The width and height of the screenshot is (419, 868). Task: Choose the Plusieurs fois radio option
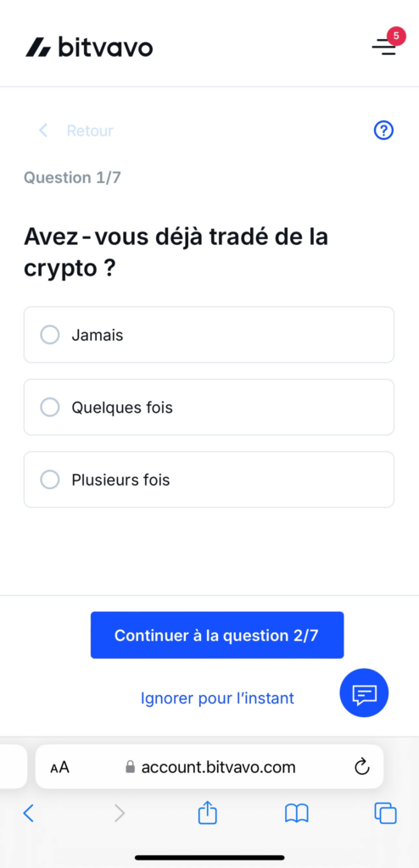point(209,480)
